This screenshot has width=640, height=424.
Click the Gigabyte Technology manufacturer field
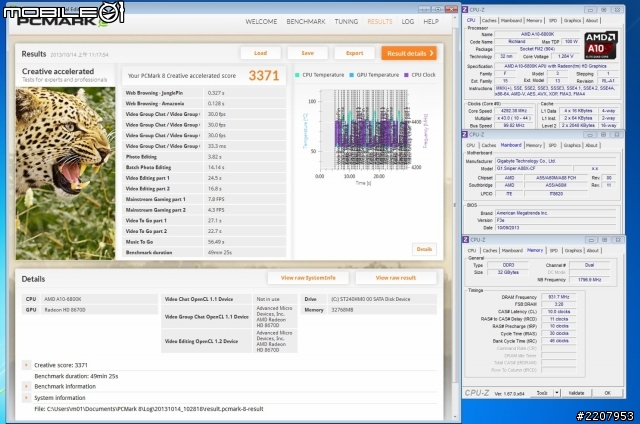556,161
